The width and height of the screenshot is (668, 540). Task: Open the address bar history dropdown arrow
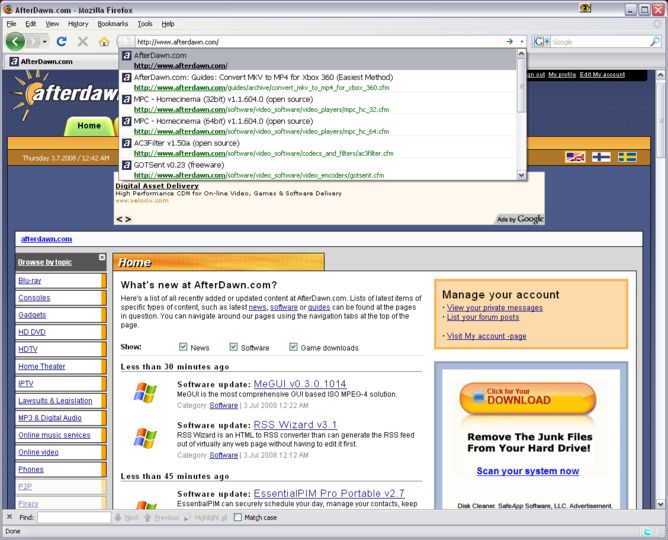[521, 42]
